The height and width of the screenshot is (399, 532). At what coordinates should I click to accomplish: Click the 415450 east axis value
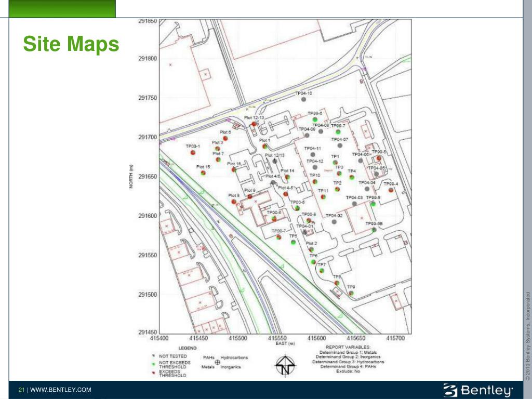point(198,338)
